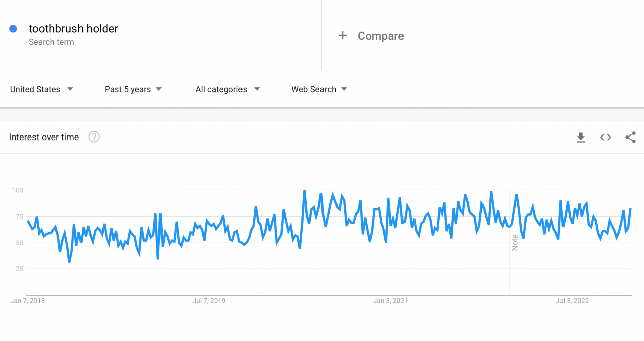Viewport: 644px width, 341px height.
Task: Click the peak point on the trend line
Action: 305,191
